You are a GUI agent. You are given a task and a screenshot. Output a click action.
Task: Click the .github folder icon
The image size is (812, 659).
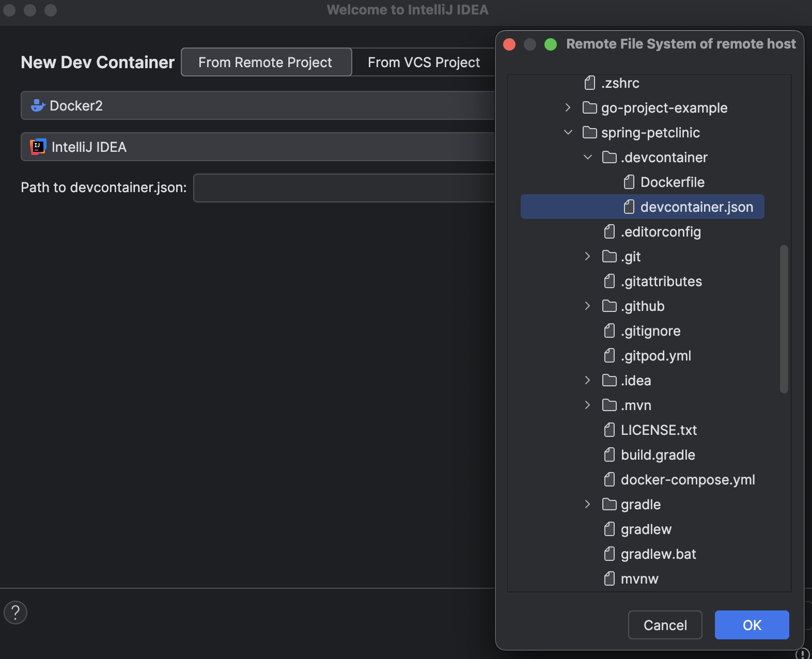610,306
